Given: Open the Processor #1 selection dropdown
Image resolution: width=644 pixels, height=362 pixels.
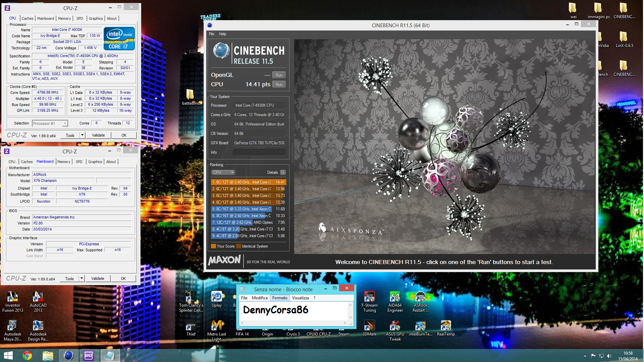Looking at the screenshot, I should tap(50, 123).
